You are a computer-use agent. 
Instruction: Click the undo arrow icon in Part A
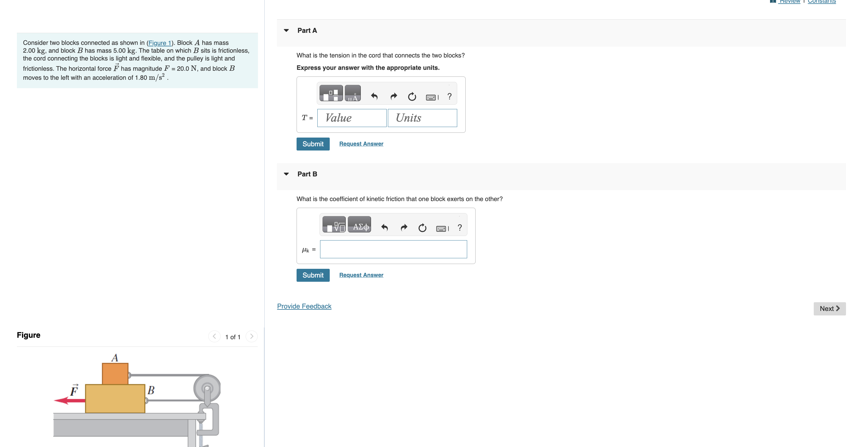(x=374, y=96)
